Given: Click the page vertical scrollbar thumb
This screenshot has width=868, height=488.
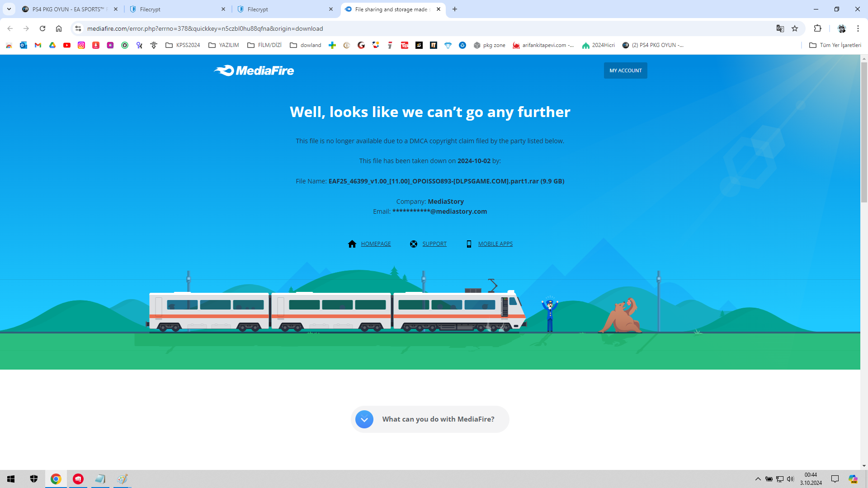Looking at the screenshot, I should (x=864, y=132).
